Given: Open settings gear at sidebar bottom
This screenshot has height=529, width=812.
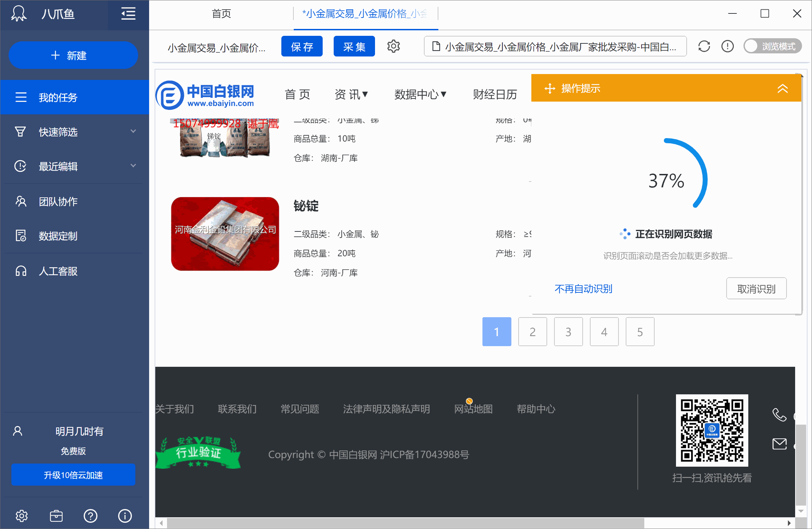Looking at the screenshot, I should tap(21, 516).
